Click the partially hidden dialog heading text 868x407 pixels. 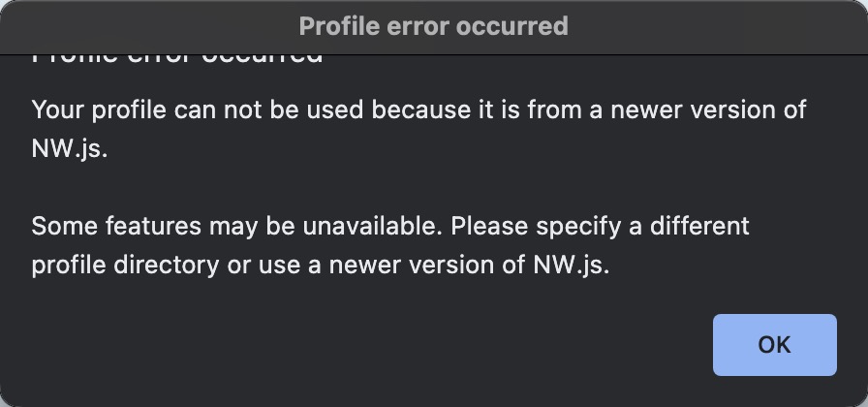pos(177,59)
